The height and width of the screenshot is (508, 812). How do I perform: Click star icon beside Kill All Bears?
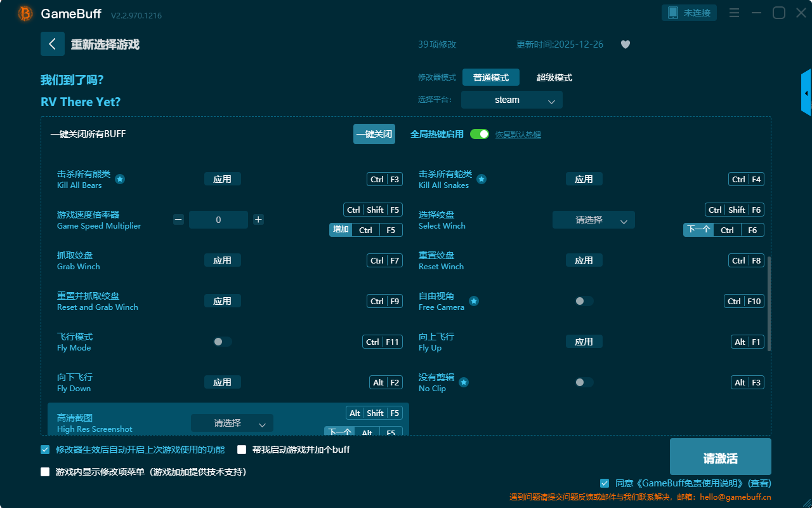120,179
